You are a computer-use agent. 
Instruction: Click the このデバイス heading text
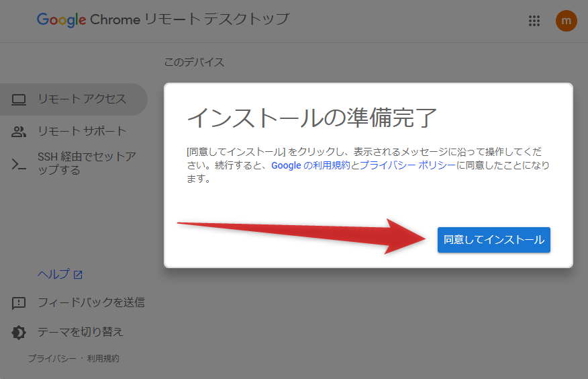pyautogui.click(x=194, y=62)
